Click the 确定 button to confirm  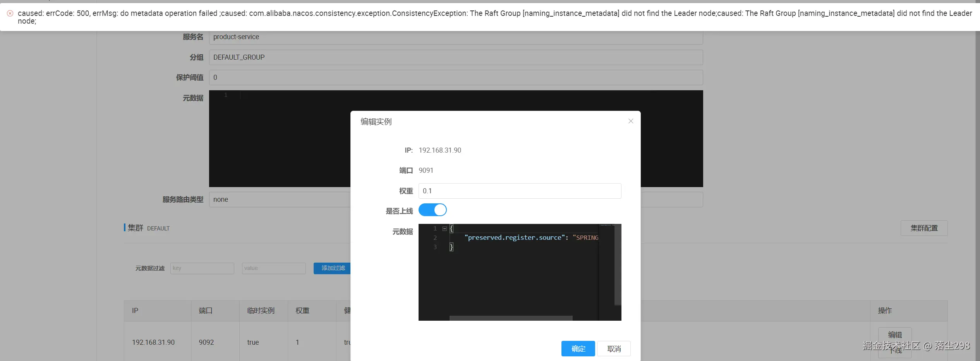[578, 349]
